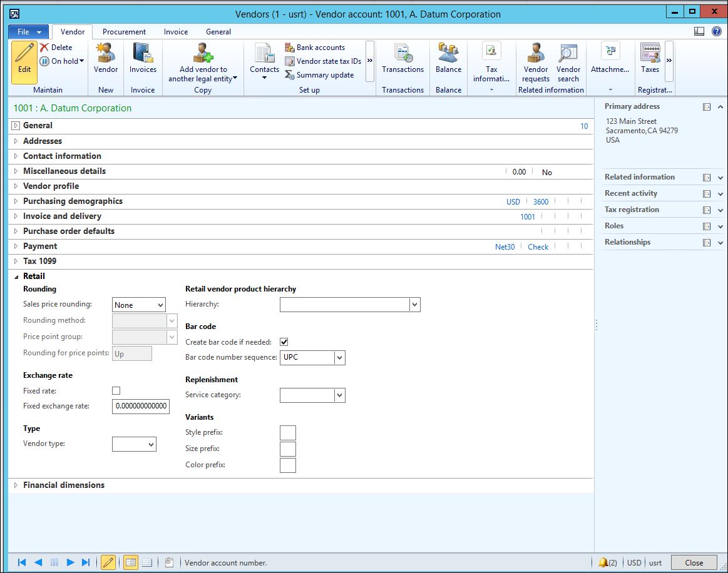The width and height of the screenshot is (728, 573).
Task: Open the Bar code number sequence dropdown
Action: tap(339, 358)
